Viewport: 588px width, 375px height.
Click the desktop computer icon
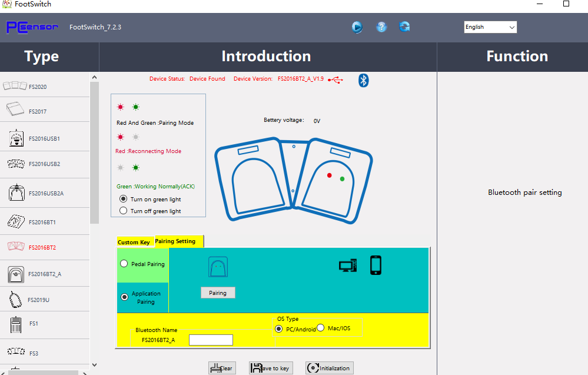(x=348, y=266)
